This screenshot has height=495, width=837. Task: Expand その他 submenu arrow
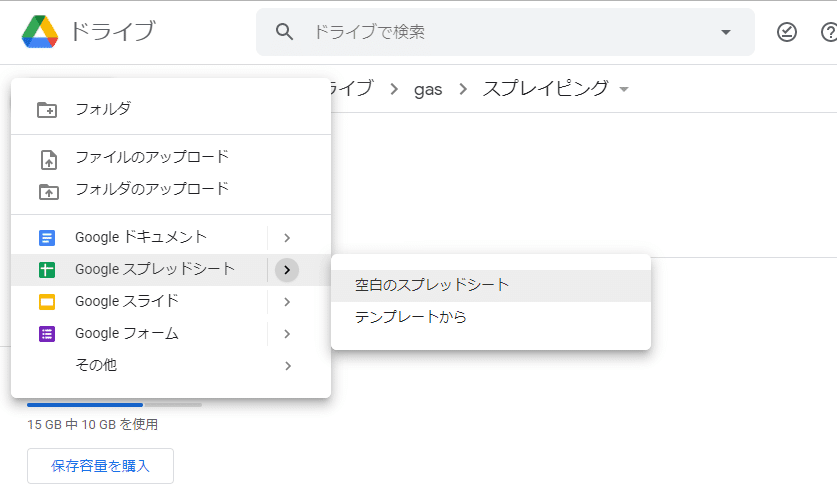pos(288,366)
